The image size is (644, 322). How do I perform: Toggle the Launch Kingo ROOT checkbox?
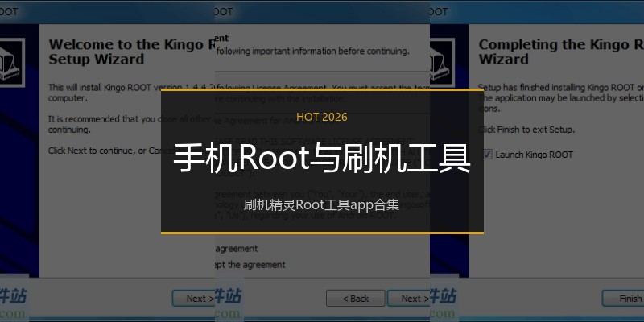pos(488,155)
